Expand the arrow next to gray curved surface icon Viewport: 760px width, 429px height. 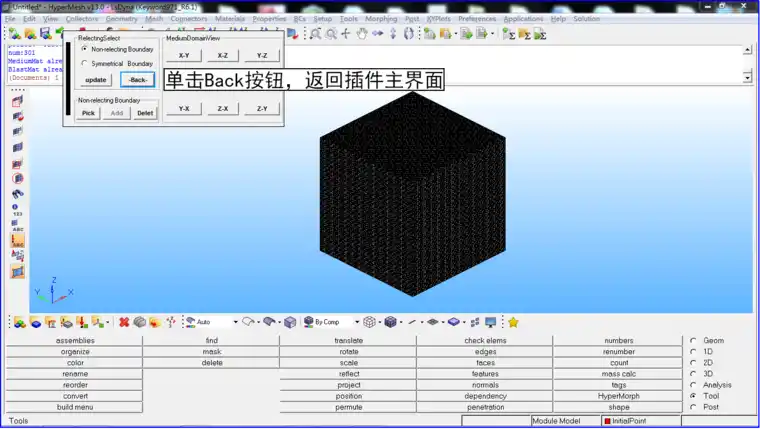click(280, 322)
